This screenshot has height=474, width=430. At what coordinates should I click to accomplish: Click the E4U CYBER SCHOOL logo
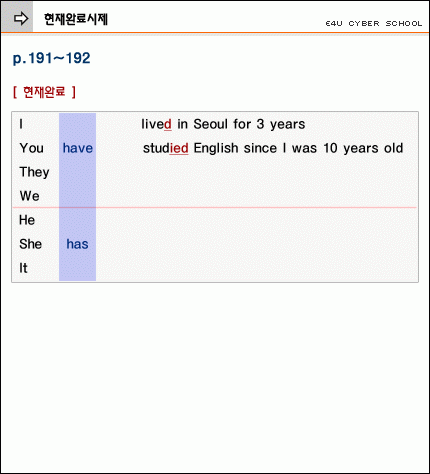[x=374, y=24]
